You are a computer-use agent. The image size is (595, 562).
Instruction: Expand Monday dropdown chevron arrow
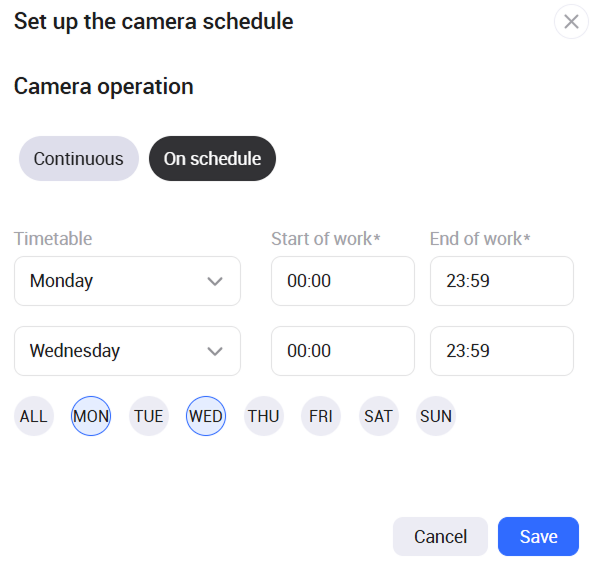215,281
